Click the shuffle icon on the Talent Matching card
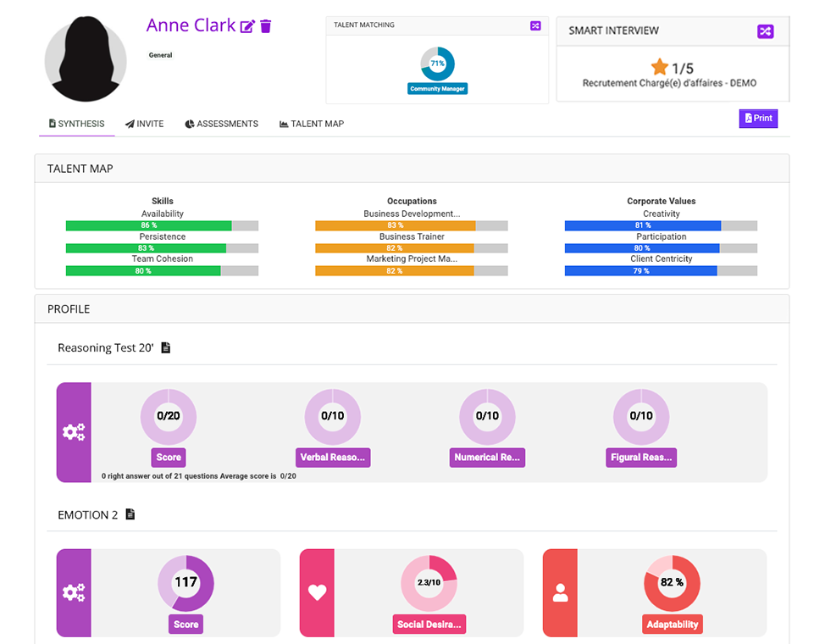The height and width of the screenshot is (644, 825). tap(535, 26)
